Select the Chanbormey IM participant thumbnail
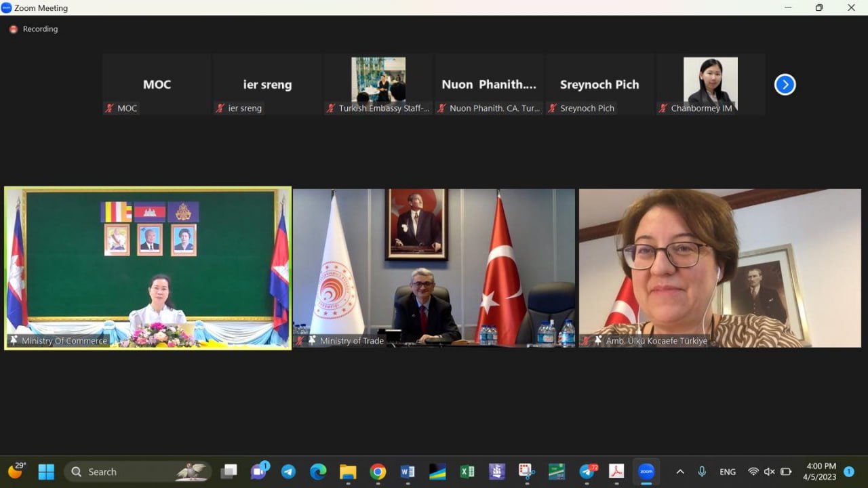 click(x=710, y=85)
